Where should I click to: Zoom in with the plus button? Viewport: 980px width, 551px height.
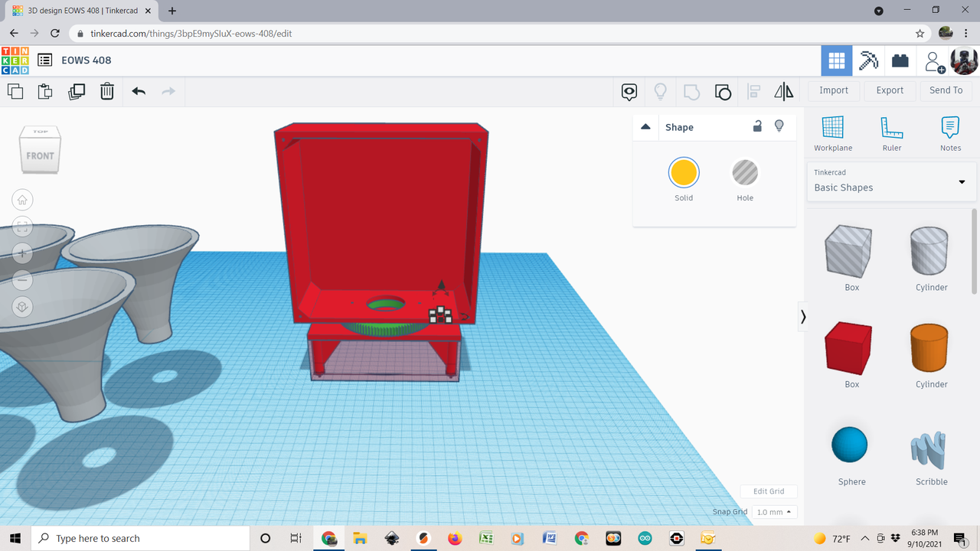coord(22,253)
